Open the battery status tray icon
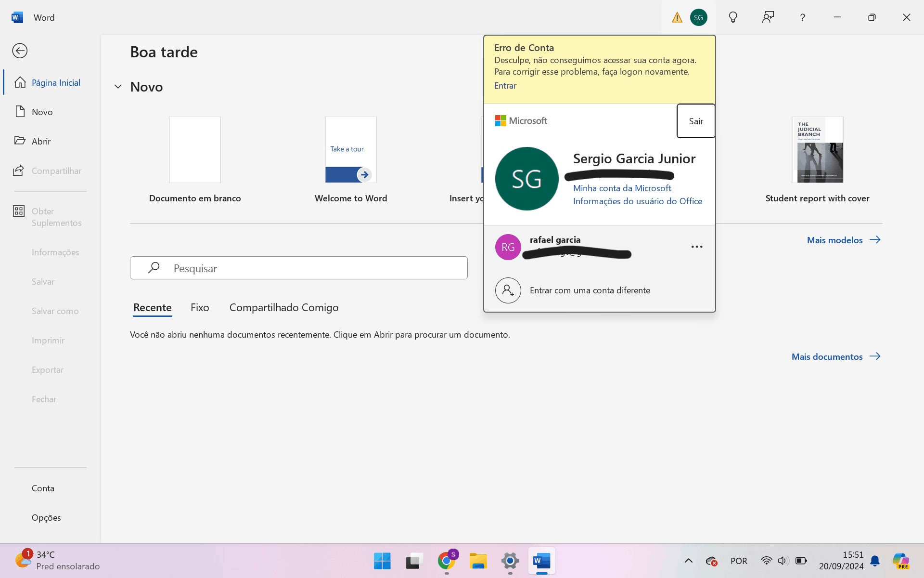This screenshot has height=578, width=924. (801, 561)
